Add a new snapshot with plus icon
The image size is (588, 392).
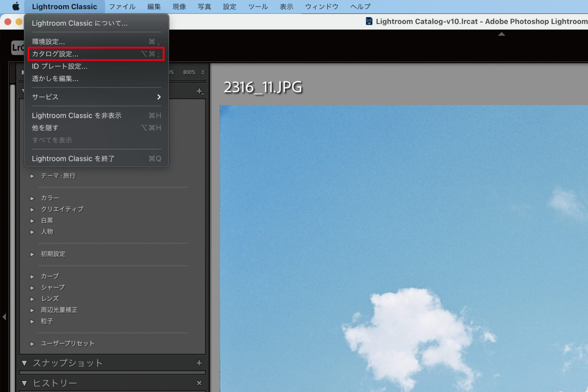[x=199, y=363]
